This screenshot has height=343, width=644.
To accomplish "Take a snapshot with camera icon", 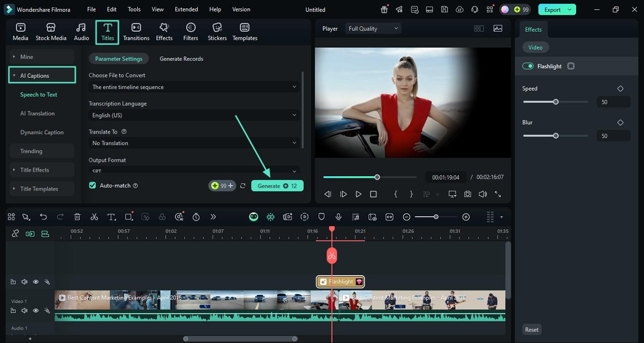I will [468, 195].
